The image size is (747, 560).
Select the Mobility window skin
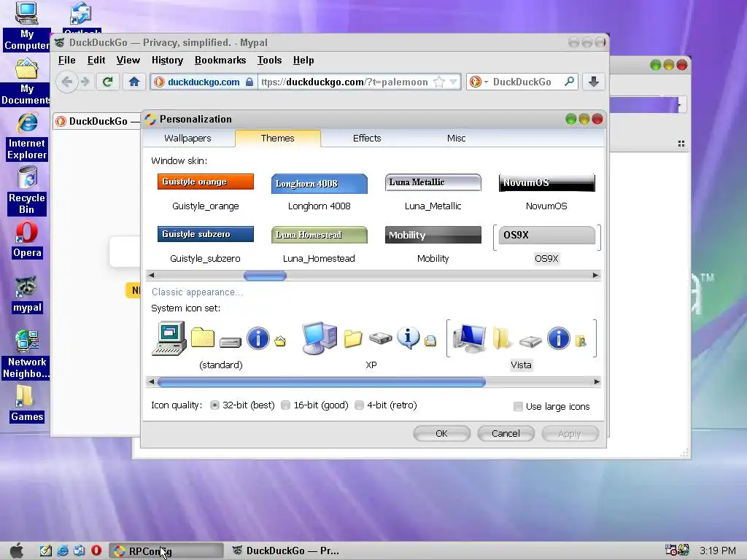coord(433,245)
